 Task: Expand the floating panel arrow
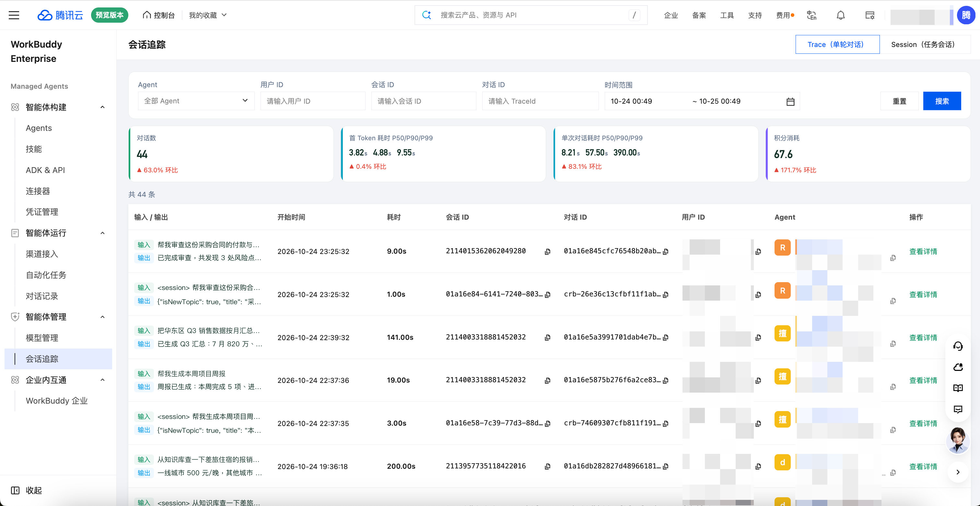(958, 472)
